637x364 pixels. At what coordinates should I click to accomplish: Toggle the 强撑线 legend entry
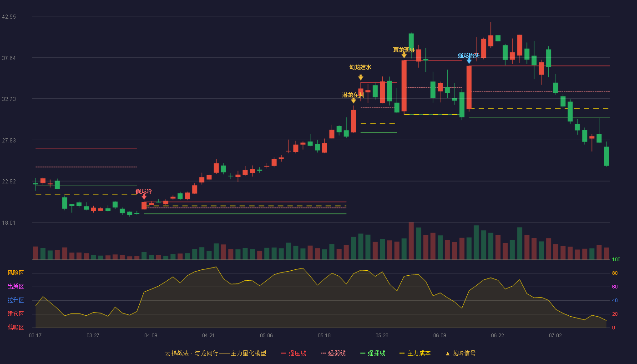tap(373, 353)
